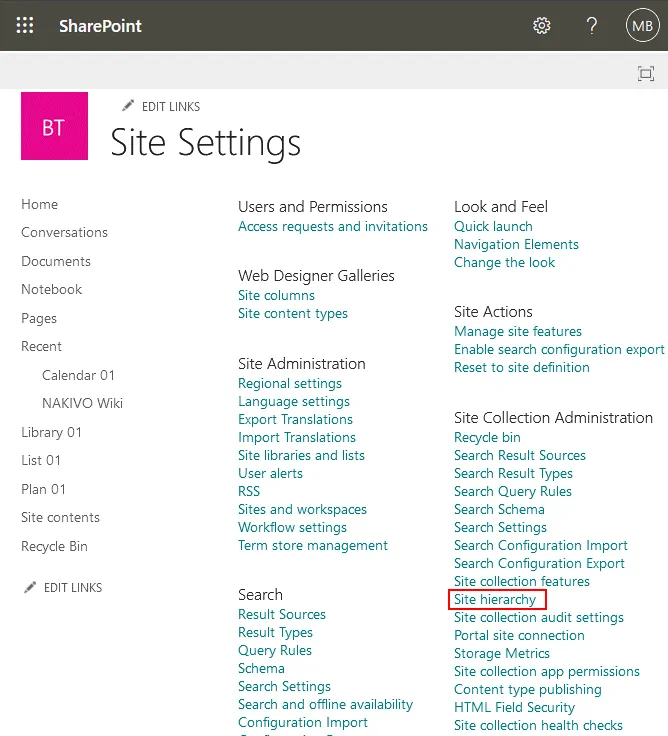Open Manage site features

coord(517,331)
